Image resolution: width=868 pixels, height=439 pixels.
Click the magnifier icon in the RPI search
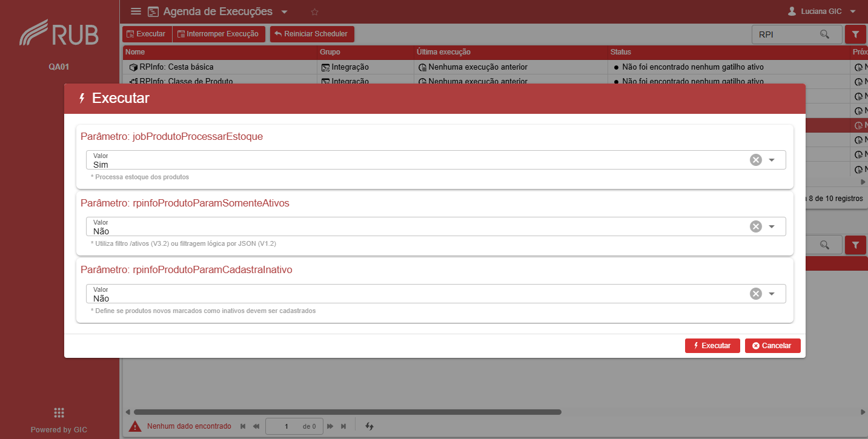[x=824, y=35]
